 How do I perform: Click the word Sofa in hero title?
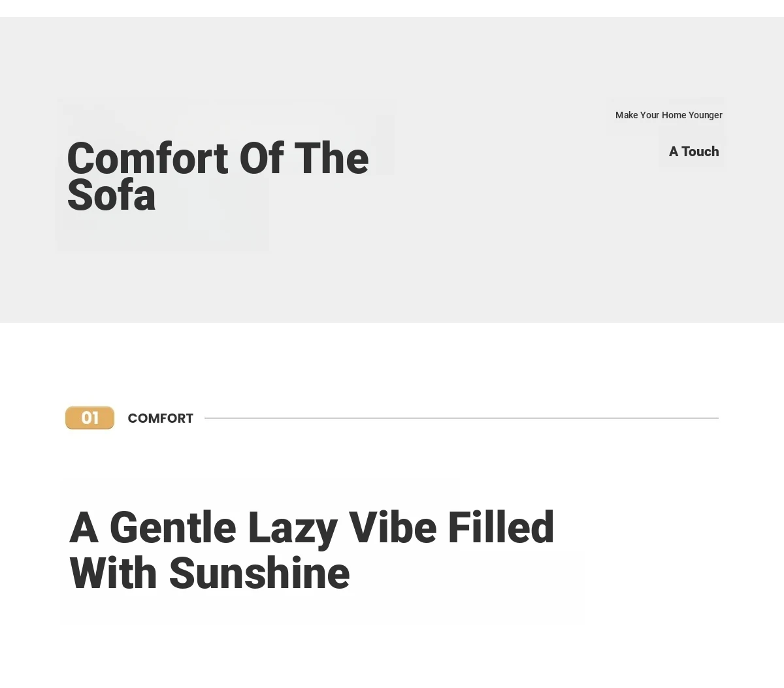coord(111,195)
